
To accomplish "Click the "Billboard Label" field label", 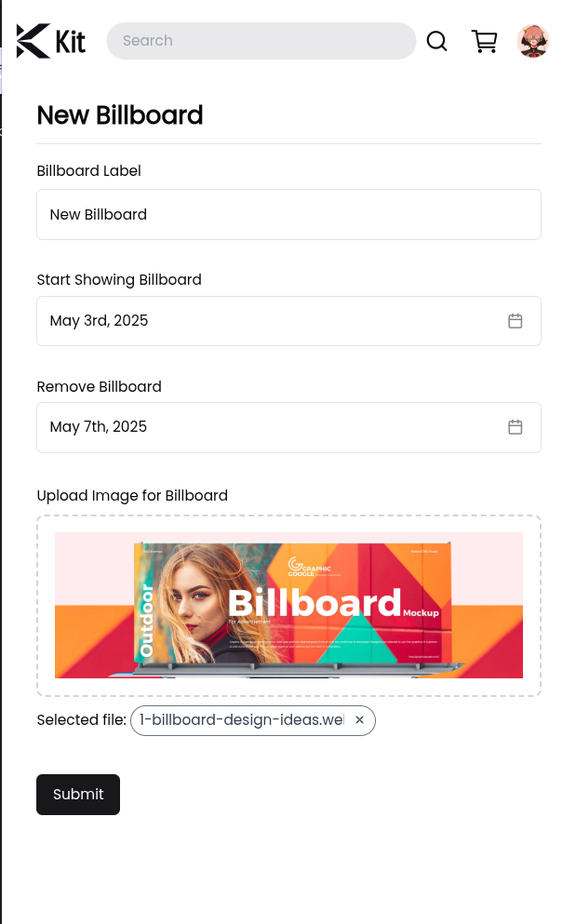I will (x=89, y=171).
